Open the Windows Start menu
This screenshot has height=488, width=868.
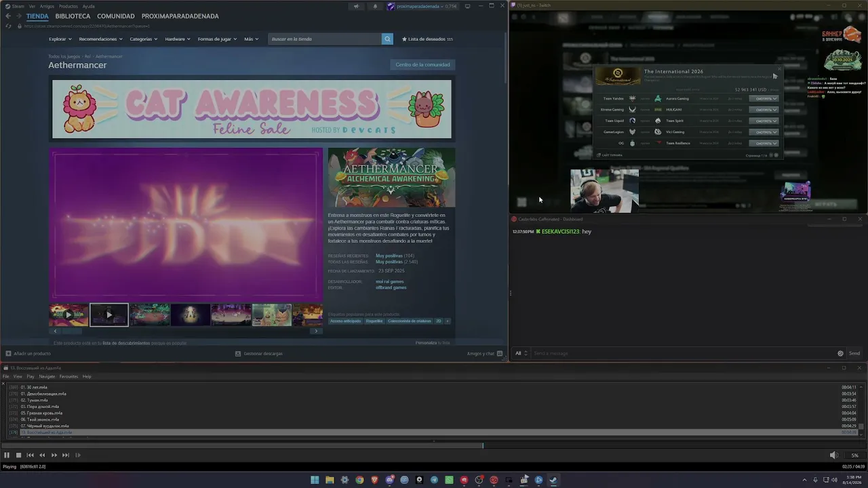click(315, 480)
